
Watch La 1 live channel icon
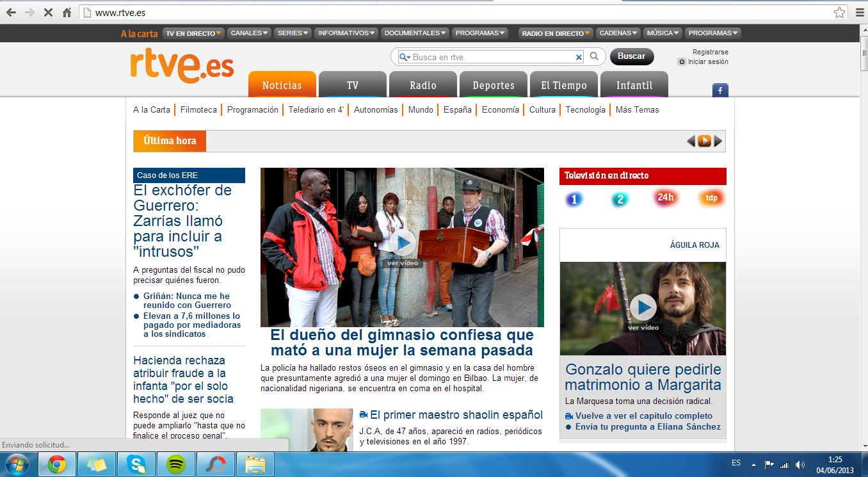[x=574, y=199]
